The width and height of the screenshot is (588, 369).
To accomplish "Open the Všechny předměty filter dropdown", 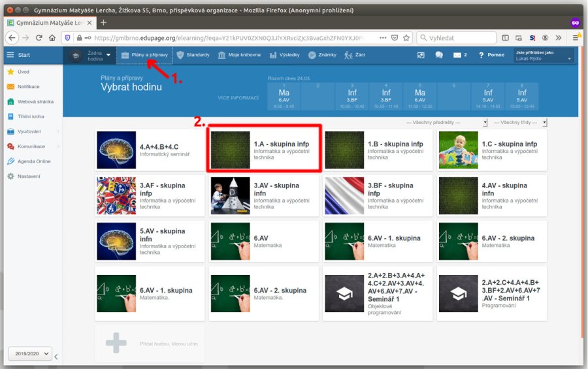I will click(447, 123).
